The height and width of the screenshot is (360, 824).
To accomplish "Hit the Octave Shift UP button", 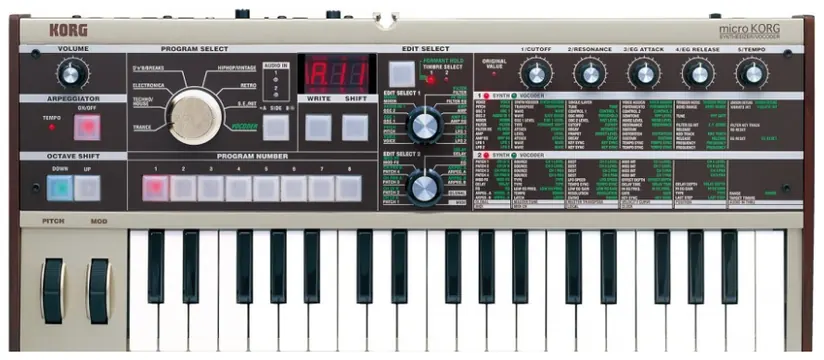I will [87, 188].
